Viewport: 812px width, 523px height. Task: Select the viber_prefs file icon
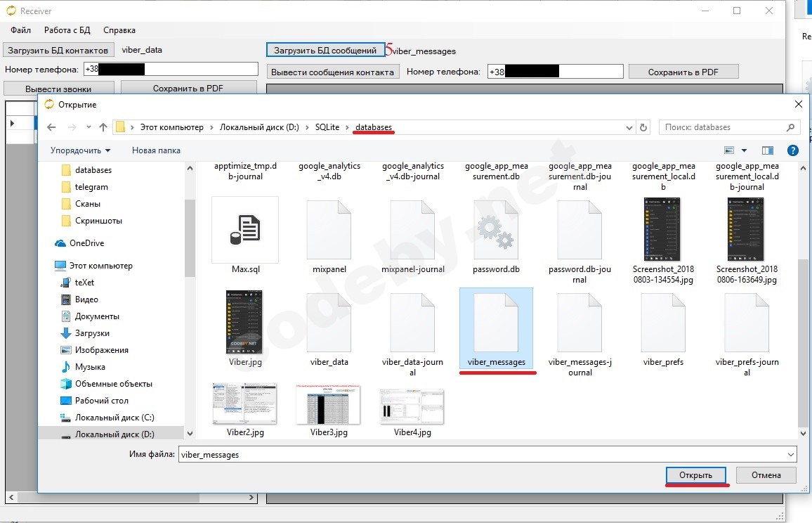663,322
